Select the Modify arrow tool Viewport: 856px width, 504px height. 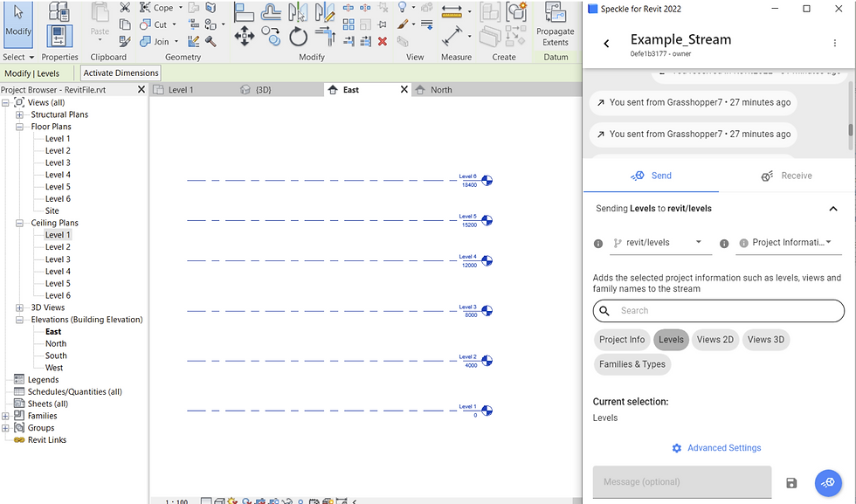pyautogui.click(x=18, y=24)
